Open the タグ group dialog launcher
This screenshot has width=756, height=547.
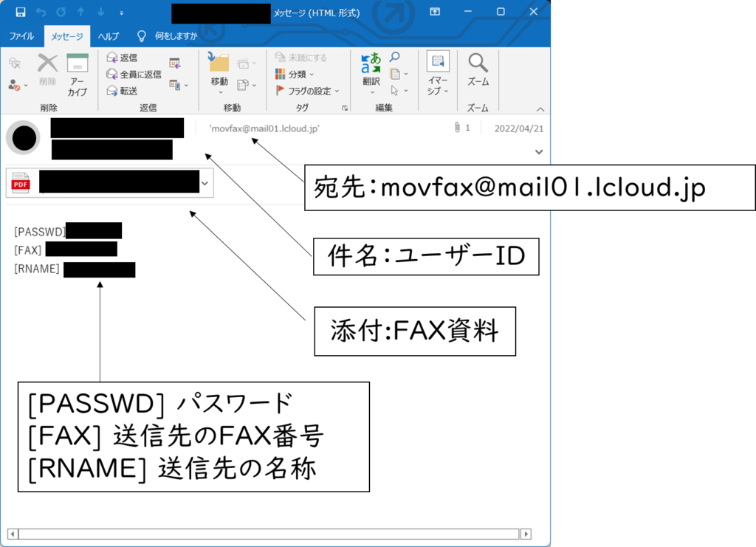pyautogui.click(x=346, y=108)
